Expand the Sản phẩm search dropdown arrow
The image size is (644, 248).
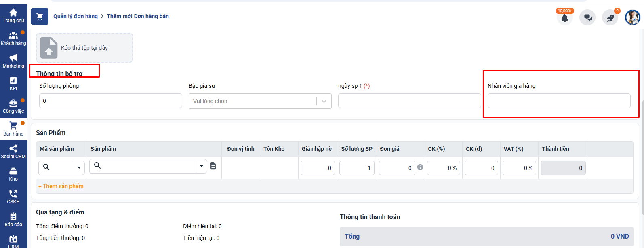[202, 166]
